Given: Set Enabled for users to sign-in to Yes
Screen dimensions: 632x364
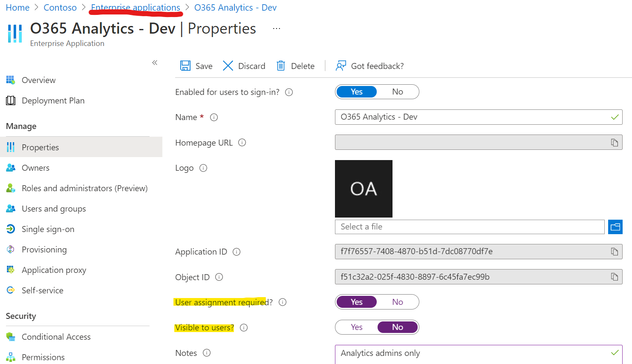Looking at the screenshot, I should pos(357,92).
